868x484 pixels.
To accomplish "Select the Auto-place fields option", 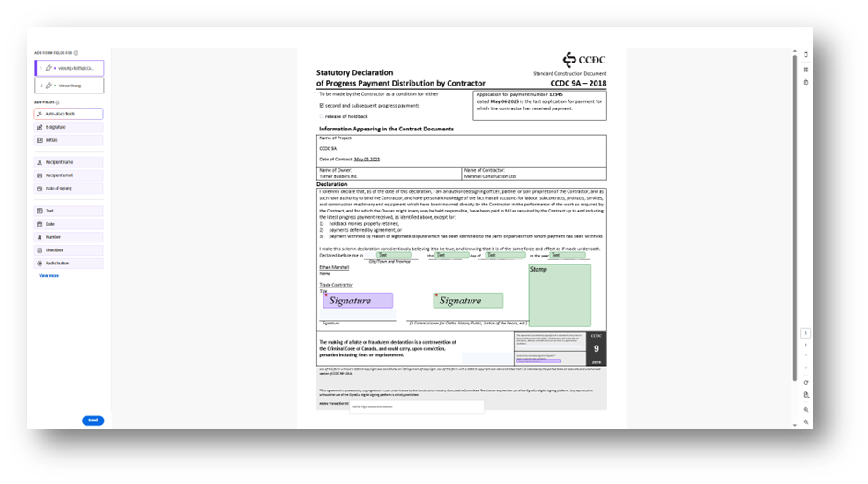I will [x=69, y=114].
